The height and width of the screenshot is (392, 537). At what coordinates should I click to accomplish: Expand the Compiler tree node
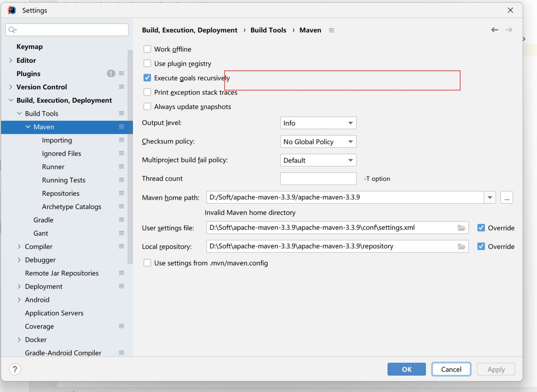click(19, 246)
